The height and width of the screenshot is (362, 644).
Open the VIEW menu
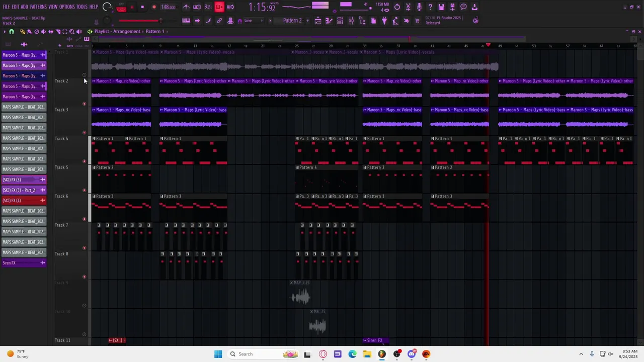(x=53, y=7)
